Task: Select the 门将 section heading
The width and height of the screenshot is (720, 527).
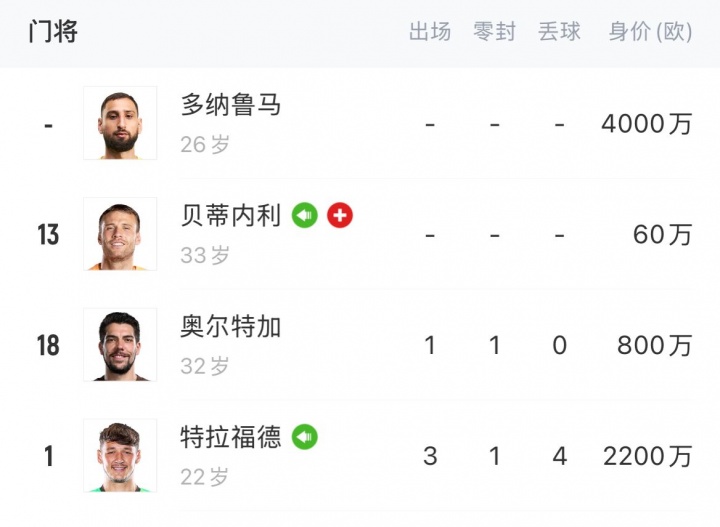Action: [53, 32]
